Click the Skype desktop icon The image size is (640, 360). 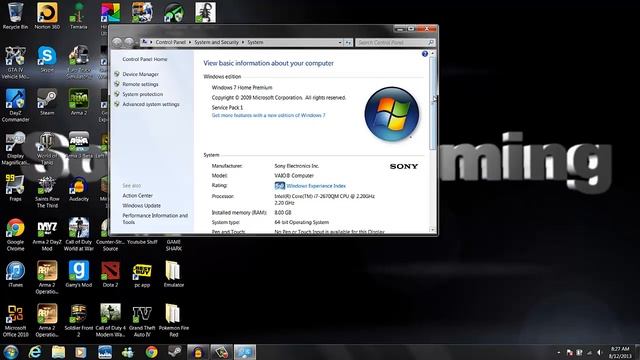[x=47, y=59]
